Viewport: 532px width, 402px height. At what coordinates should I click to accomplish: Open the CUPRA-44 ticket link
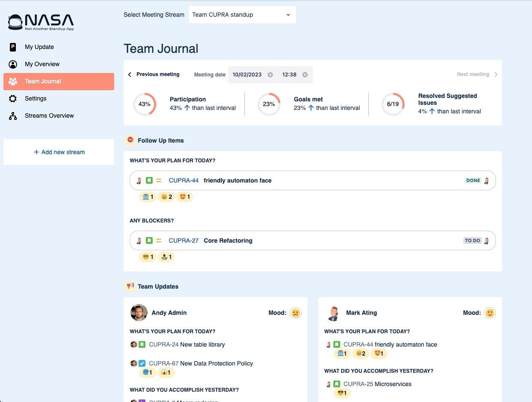[183, 180]
